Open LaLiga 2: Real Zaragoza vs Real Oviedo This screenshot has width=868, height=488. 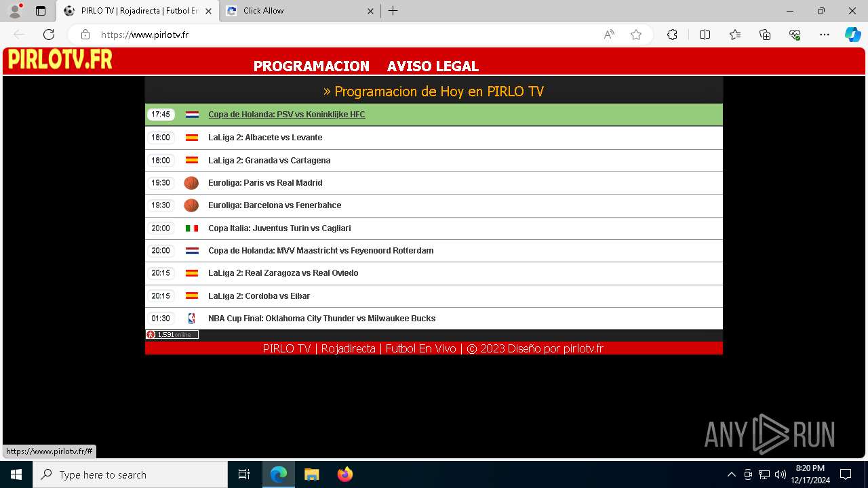click(x=283, y=273)
